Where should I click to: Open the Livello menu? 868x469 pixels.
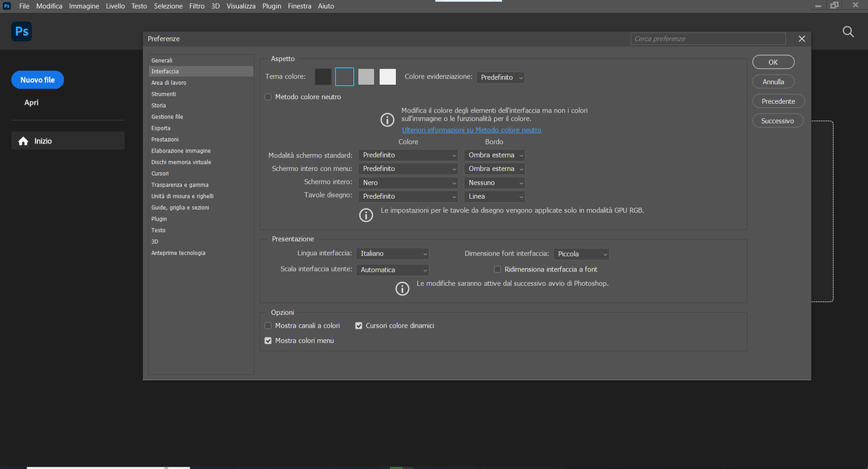[115, 6]
